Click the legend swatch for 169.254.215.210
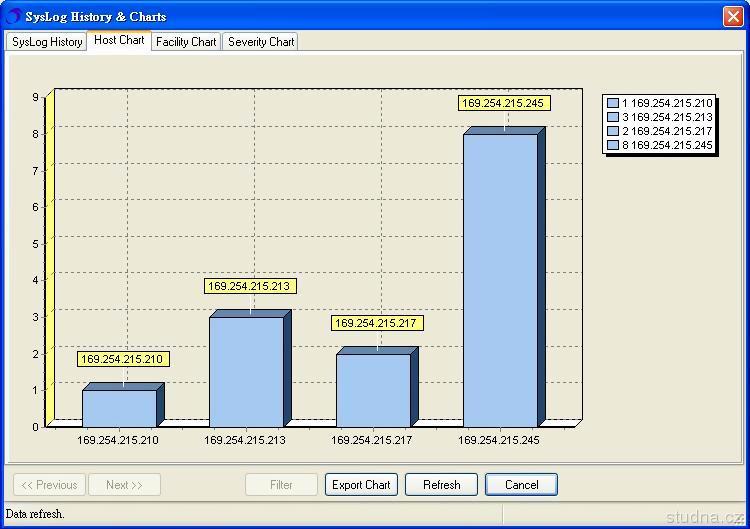 coord(613,103)
